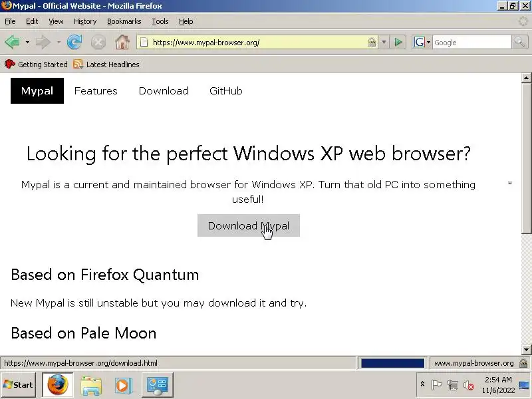Click the search magnifier button
The image size is (532, 399).
(519, 43)
